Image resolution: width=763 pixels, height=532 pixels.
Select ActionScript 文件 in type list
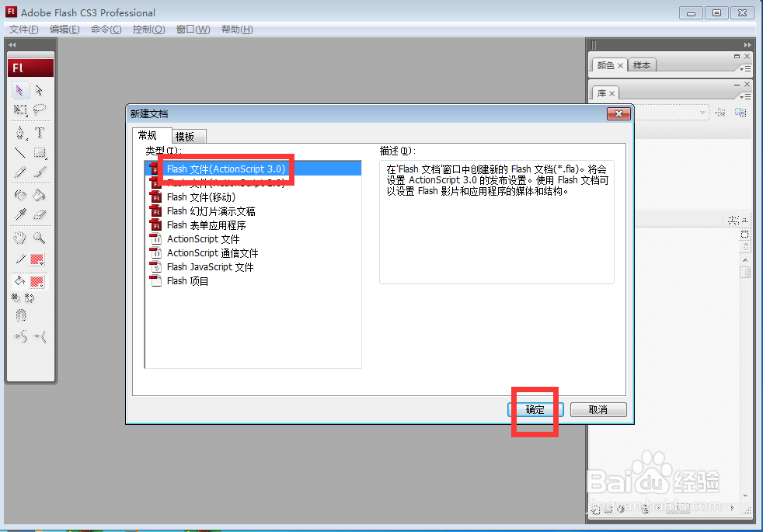[x=253, y=238]
